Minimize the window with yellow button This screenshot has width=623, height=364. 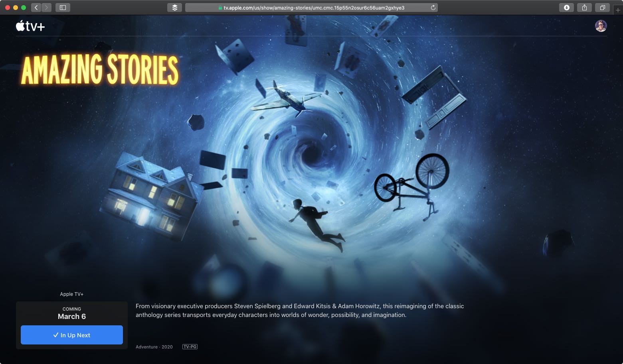[16, 8]
